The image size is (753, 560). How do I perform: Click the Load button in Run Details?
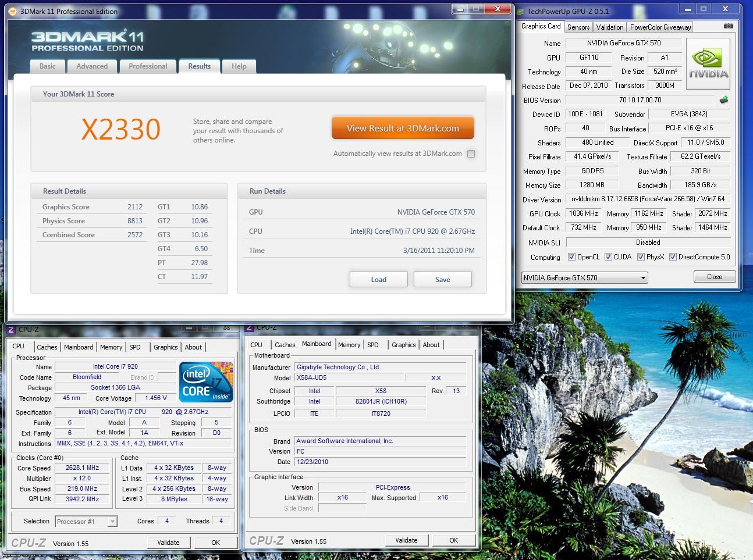click(x=379, y=279)
